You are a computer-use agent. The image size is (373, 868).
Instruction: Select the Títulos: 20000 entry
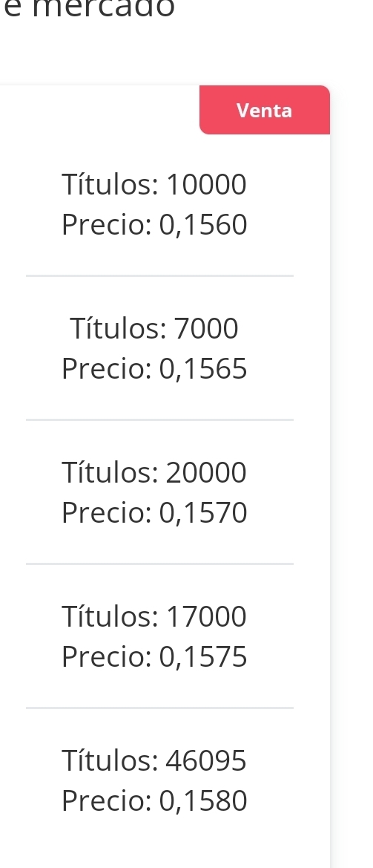tap(154, 472)
